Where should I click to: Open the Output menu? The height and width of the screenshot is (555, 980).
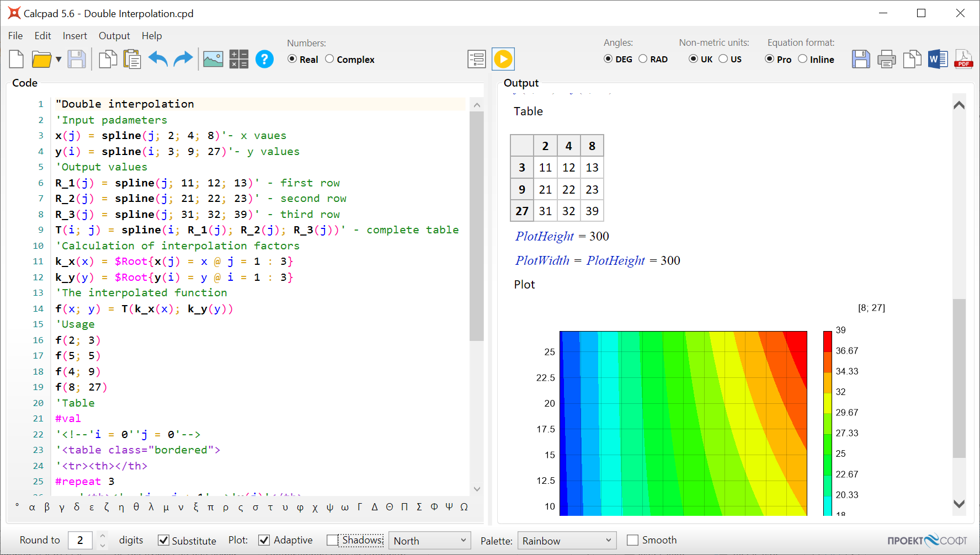pos(114,35)
